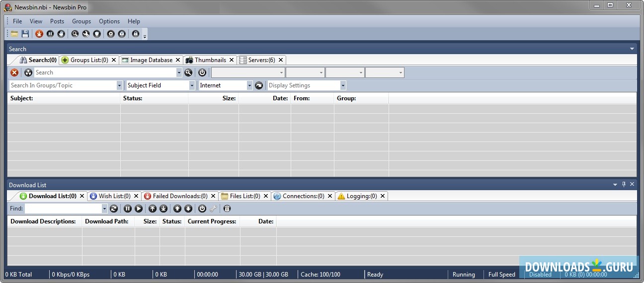Viewport: 644px width, 283px height.
Task: Move selected download down one position
Action: pyautogui.click(x=188, y=209)
